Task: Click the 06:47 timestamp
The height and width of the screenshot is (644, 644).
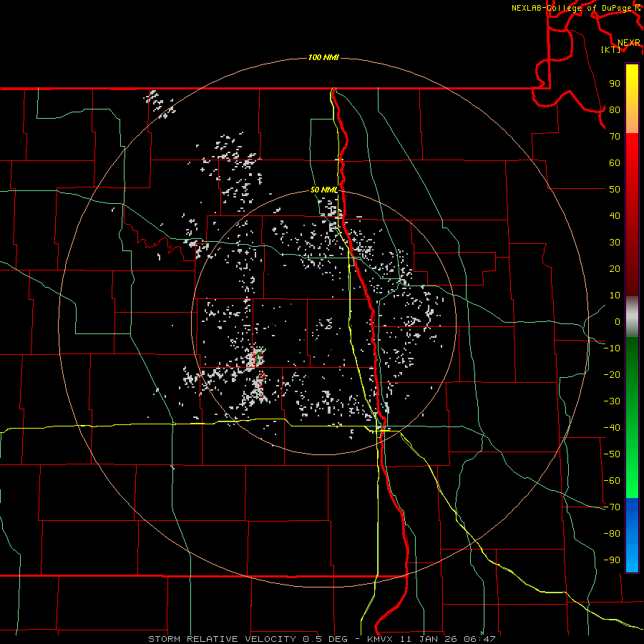Action: coord(480,639)
